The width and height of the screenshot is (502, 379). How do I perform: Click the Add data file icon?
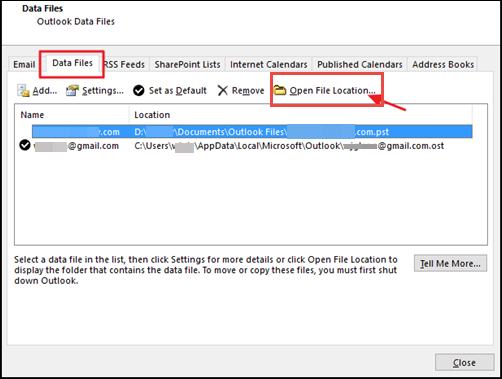coord(23,90)
